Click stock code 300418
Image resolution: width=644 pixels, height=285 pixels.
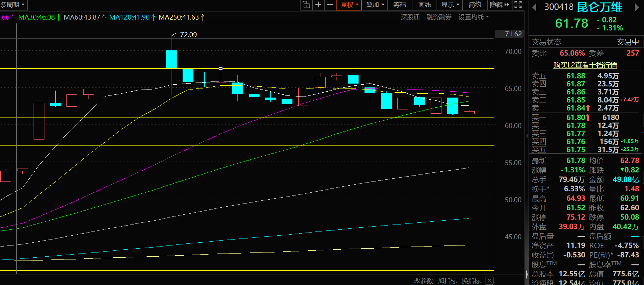pyautogui.click(x=559, y=7)
